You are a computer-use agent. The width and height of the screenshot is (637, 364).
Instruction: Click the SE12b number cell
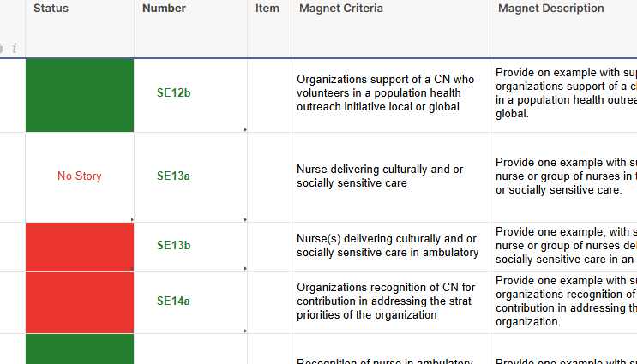click(190, 95)
